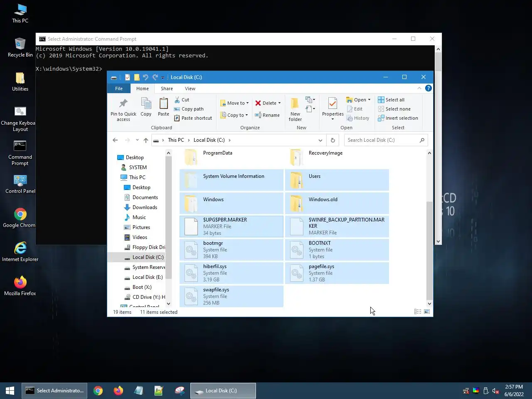The width and height of the screenshot is (532, 399).
Task: Click 'This PC' in the address breadcrumb
Action: [176, 140]
